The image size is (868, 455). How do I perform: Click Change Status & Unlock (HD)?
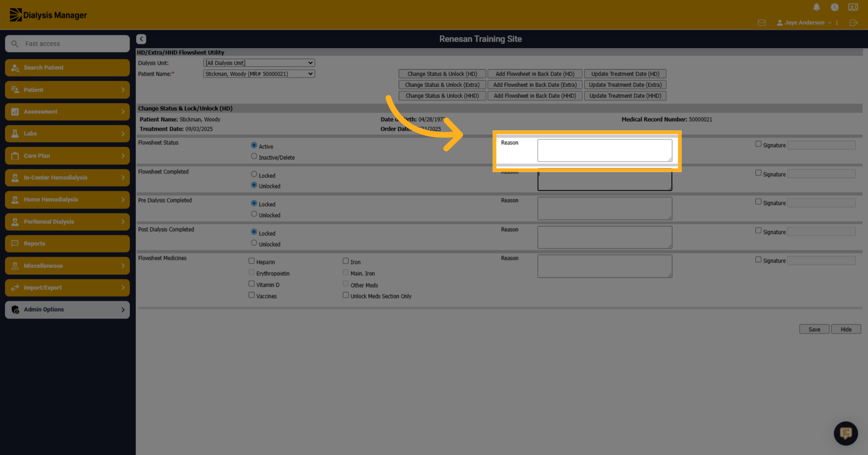click(x=442, y=74)
